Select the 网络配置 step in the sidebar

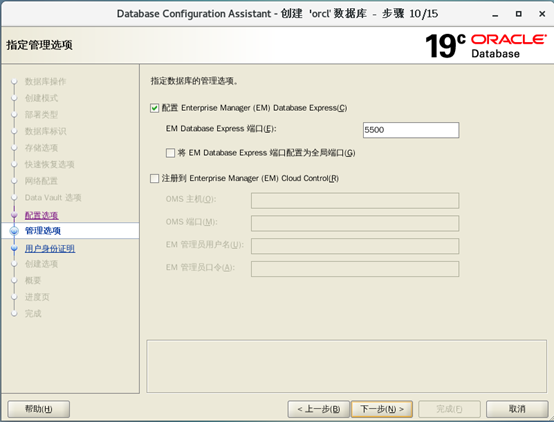[41, 181]
